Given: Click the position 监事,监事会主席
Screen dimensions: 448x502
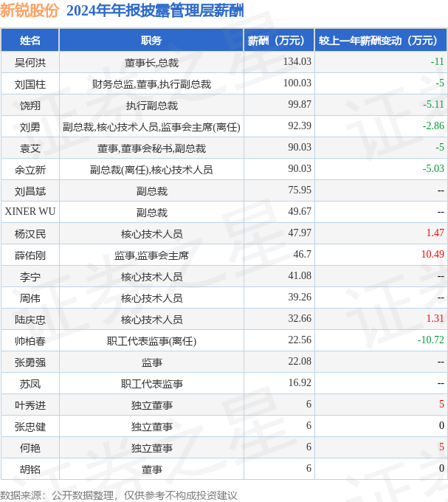Looking at the screenshot, I should coord(151,255).
